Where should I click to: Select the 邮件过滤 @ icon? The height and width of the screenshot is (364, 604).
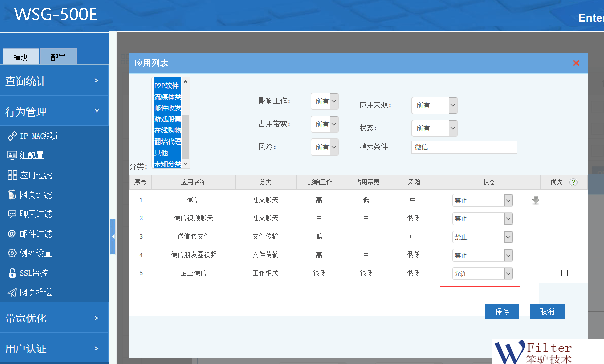coord(12,234)
